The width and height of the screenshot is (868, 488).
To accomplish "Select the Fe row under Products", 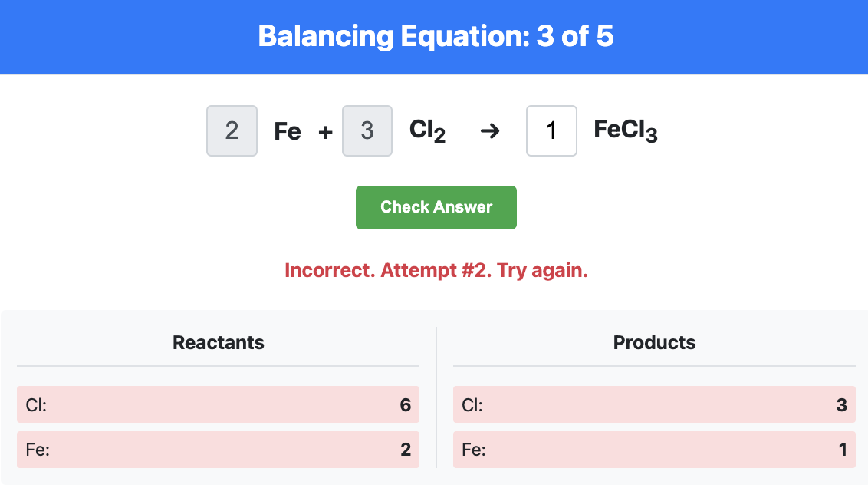I will pyautogui.click(x=654, y=449).
